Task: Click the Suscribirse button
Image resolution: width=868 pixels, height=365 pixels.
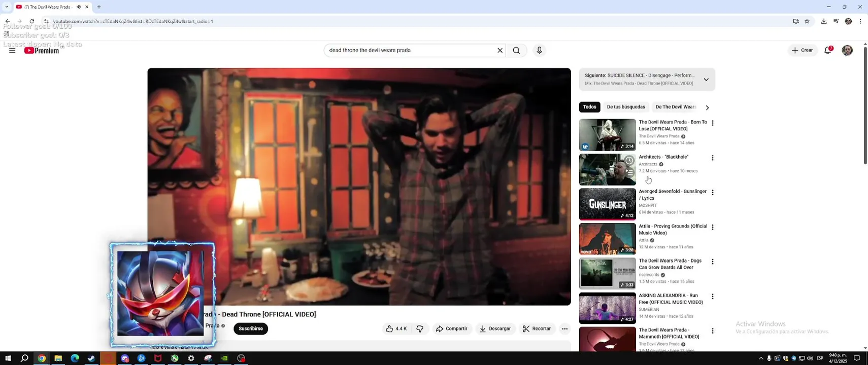Action: pyautogui.click(x=251, y=328)
